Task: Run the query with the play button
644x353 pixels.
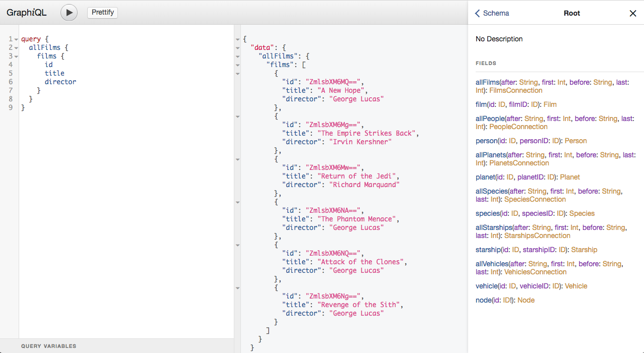Action: coord(69,13)
